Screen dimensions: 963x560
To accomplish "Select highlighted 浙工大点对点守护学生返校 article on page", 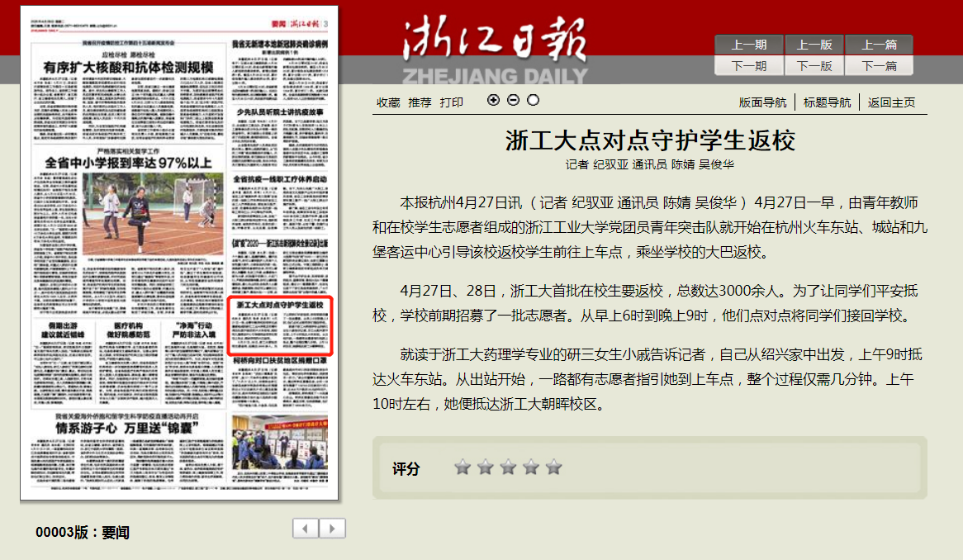I will coord(280,326).
